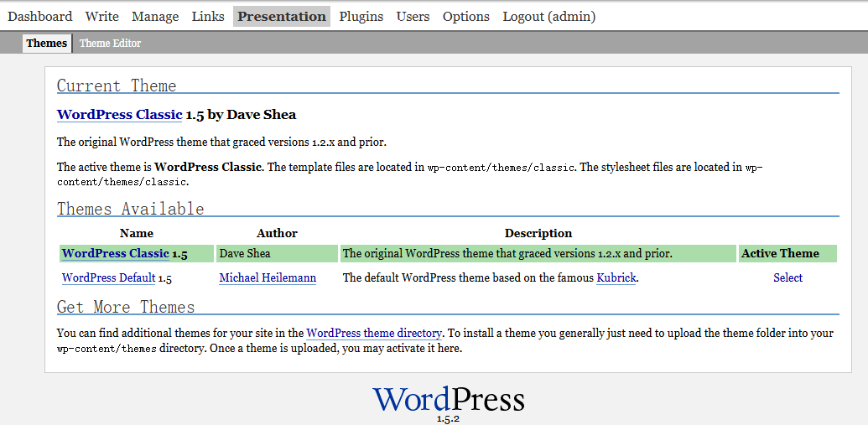Viewport: 868px width, 425px height.
Task: Click WordPress Classic link in themes table
Action: pos(115,253)
